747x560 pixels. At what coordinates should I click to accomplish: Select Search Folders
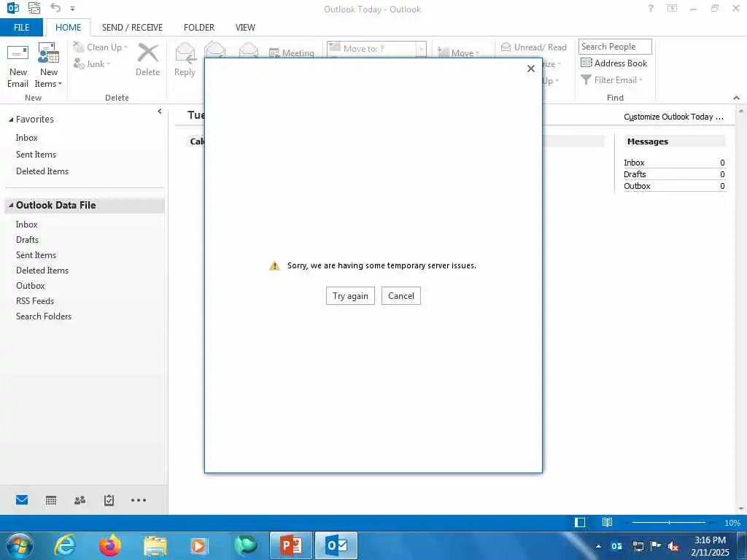point(44,316)
